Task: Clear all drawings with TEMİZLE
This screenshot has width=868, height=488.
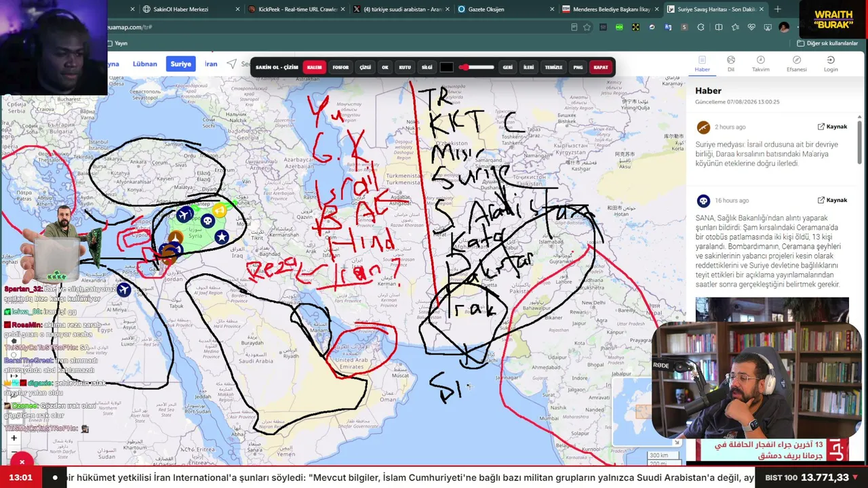Action: click(554, 67)
